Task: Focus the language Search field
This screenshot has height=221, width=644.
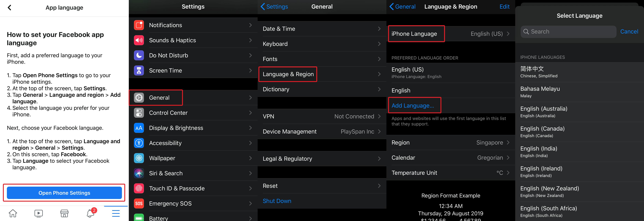Action: pyautogui.click(x=568, y=32)
